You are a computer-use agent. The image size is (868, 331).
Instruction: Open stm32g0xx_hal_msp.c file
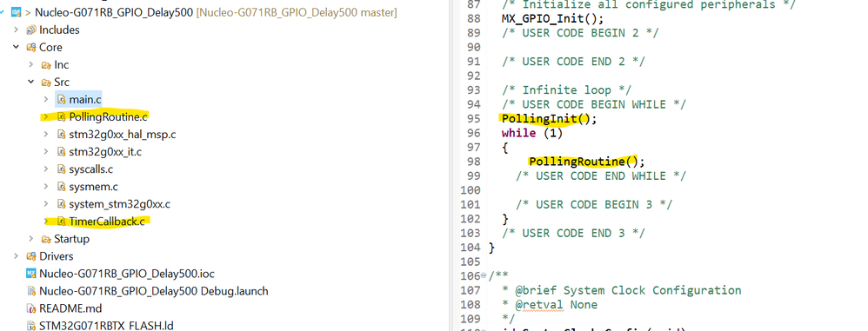tap(123, 135)
